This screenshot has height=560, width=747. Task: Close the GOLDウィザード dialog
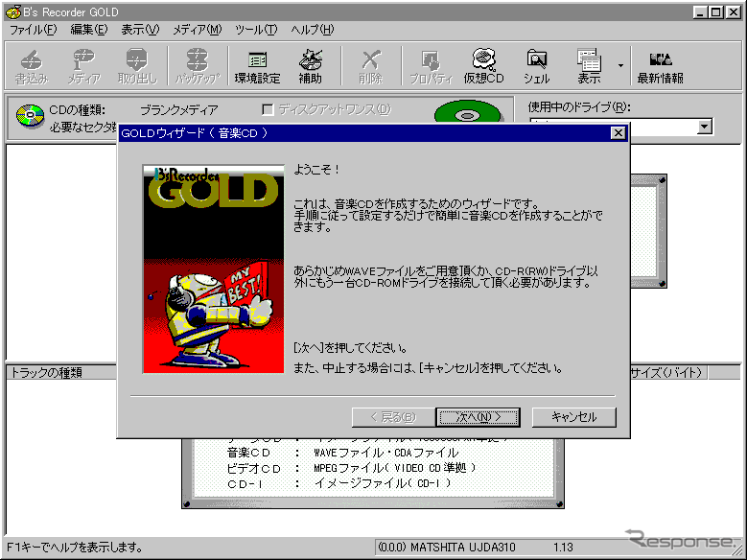click(618, 133)
